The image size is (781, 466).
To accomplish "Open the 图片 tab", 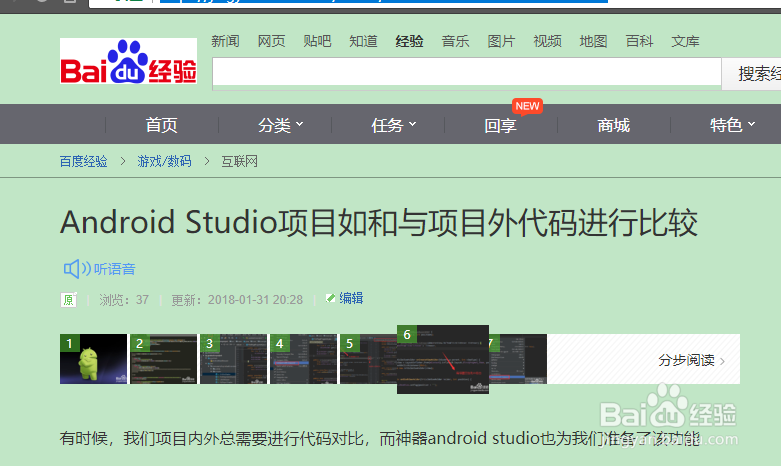I will pos(501,41).
